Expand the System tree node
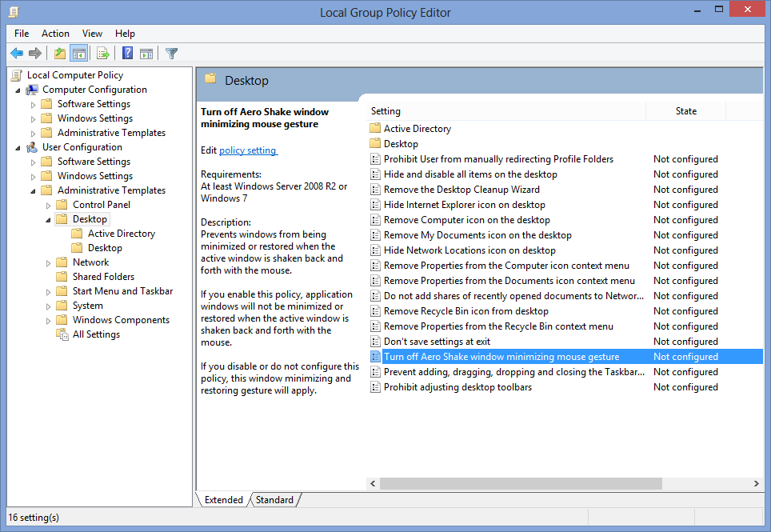This screenshot has height=532, width=771. [48, 306]
